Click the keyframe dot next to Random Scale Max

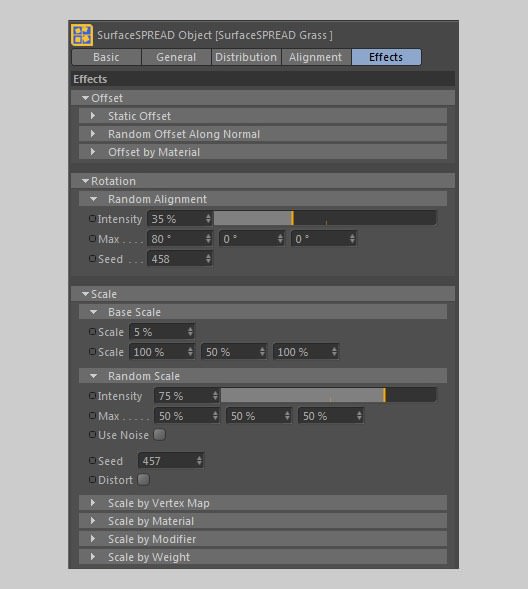92,415
